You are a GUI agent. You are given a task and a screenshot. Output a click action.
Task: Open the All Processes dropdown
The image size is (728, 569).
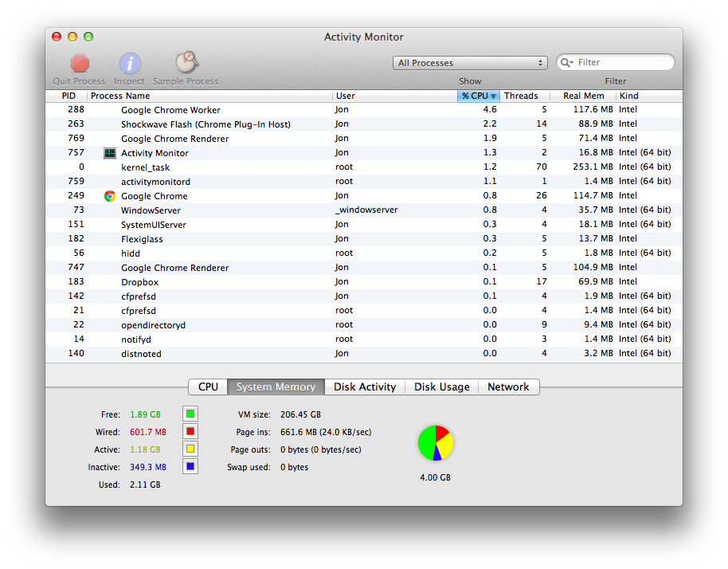[470, 63]
